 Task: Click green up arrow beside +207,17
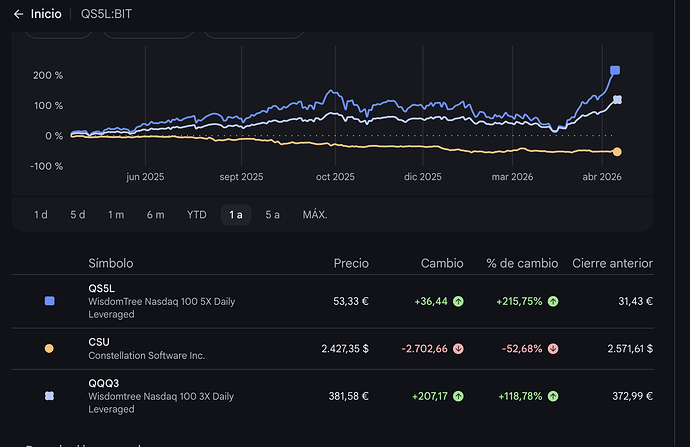[x=458, y=396]
